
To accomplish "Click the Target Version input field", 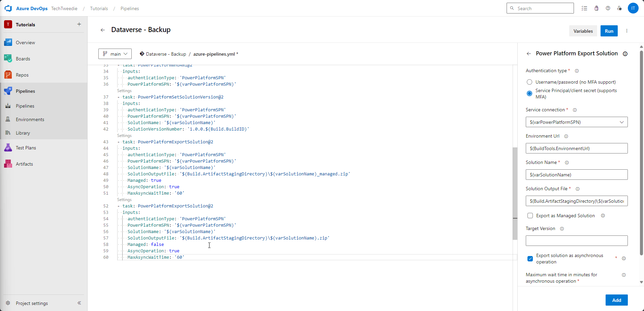I will (576, 241).
